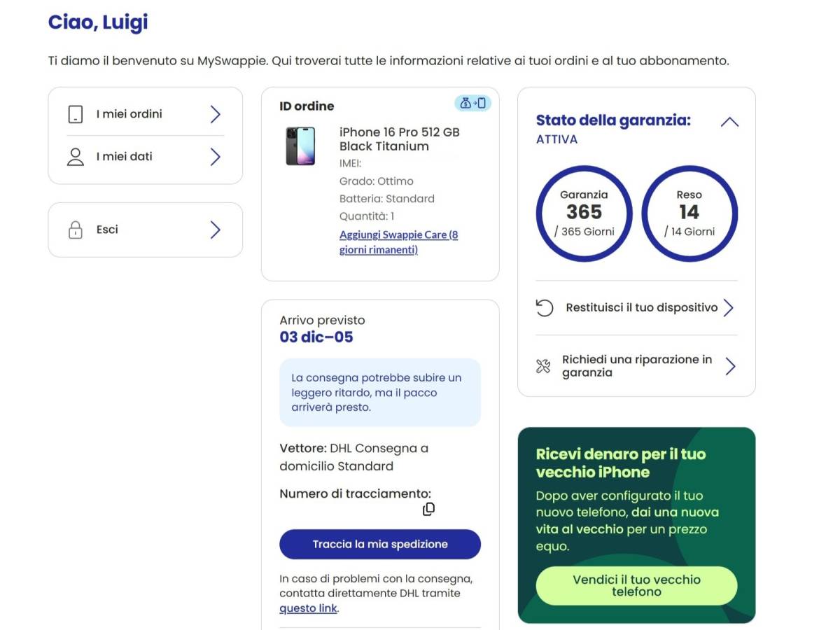
Task: Select the I miei ordini menu item
Action: [x=129, y=114]
